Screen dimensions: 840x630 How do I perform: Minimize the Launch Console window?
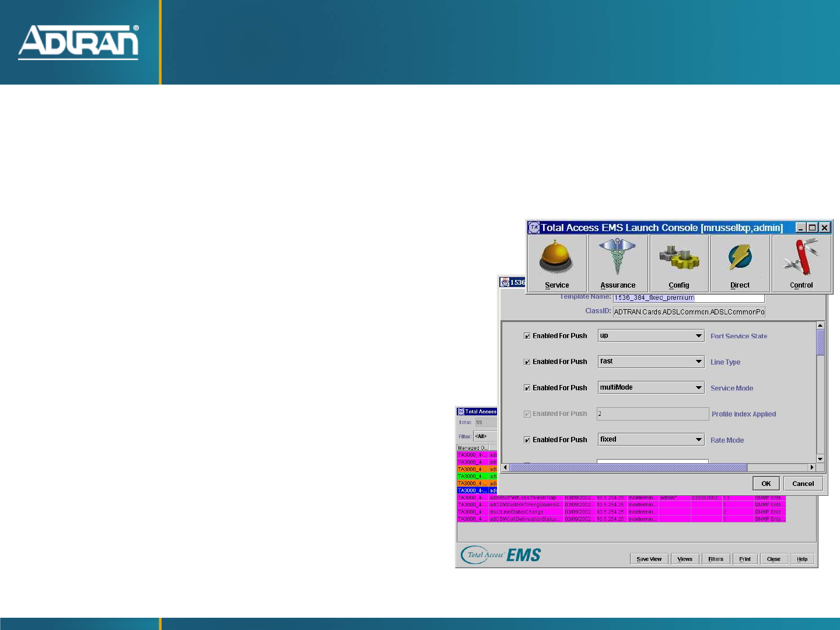[800, 228]
